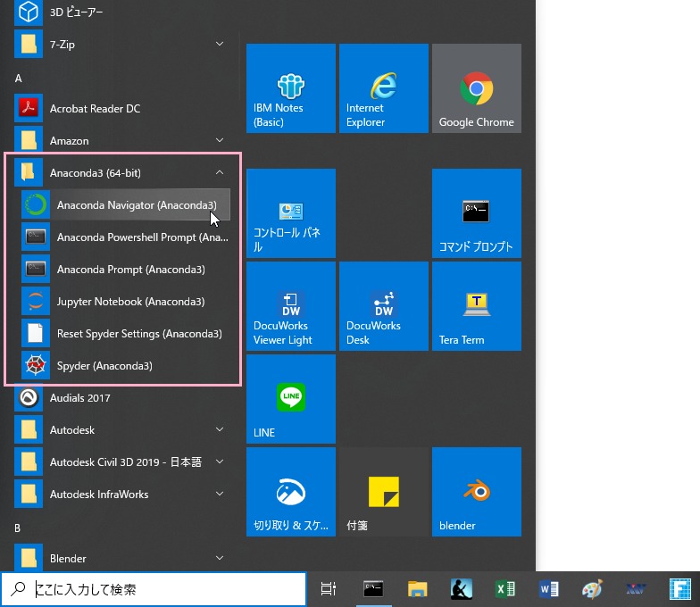The image size is (700, 607).
Task: Open Word from the taskbar
Action: pos(548,589)
